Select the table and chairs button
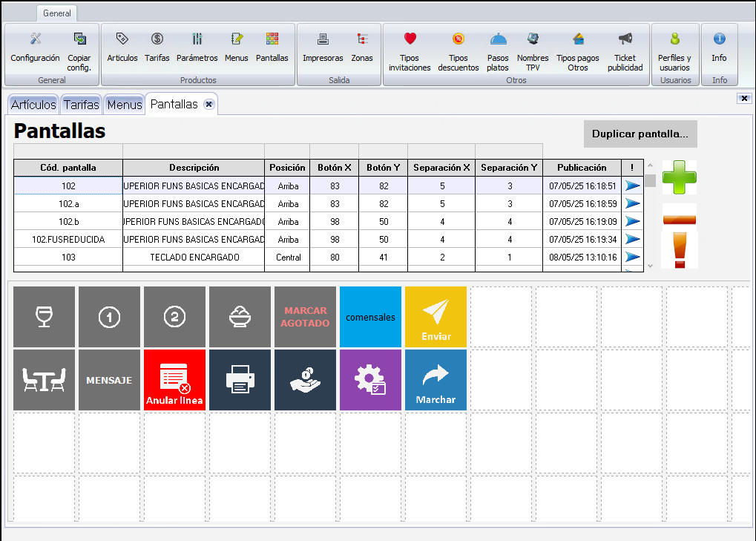 coord(44,380)
